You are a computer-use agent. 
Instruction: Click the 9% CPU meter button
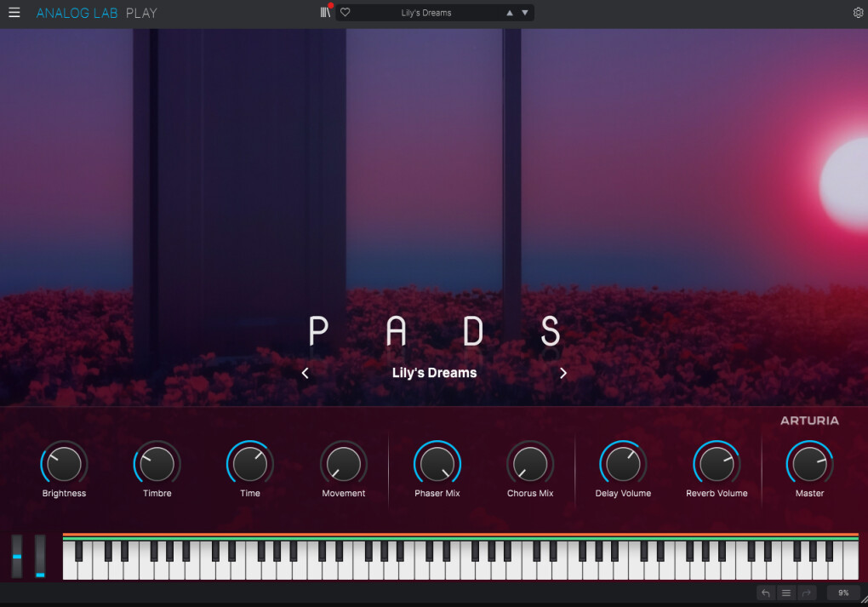tap(842, 593)
